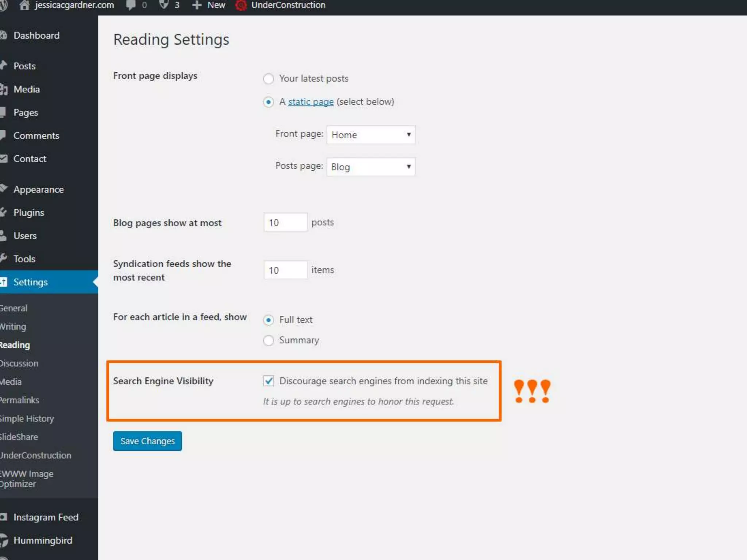Open the comments bubble icon in admin bar
The image size is (747, 560).
(131, 5)
